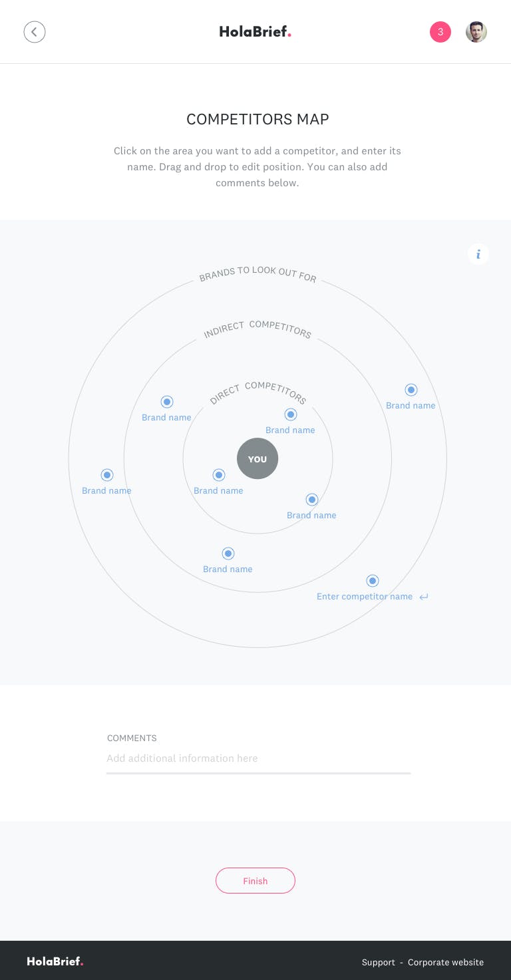Select the bottom marker in the Indirect Competitors ring

[228, 554]
